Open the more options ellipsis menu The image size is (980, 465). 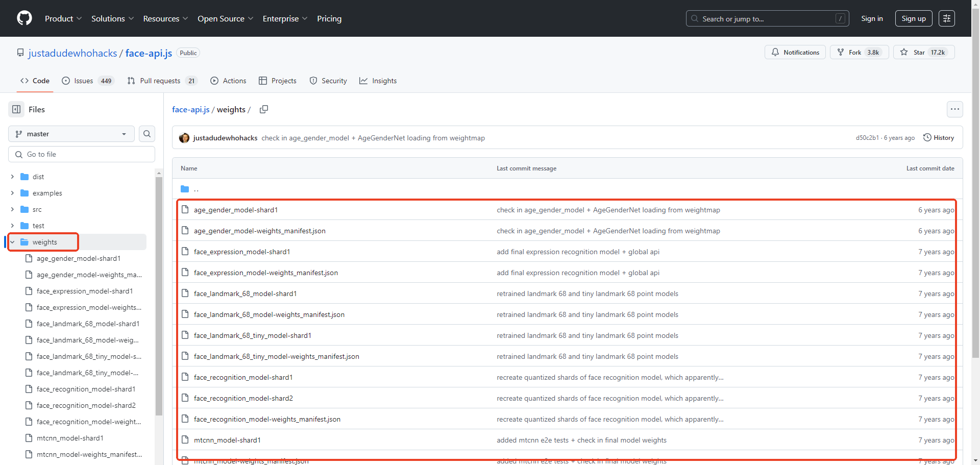pos(954,109)
